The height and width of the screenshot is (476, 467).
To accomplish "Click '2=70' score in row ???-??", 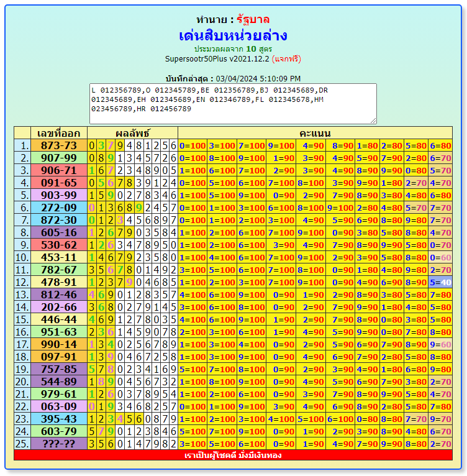I will click(440, 444).
